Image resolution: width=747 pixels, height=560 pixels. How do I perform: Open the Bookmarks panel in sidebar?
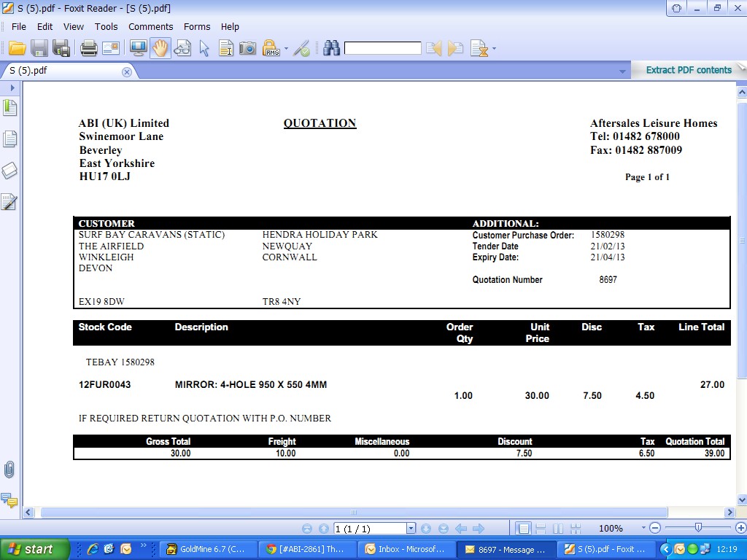(9, 108)
